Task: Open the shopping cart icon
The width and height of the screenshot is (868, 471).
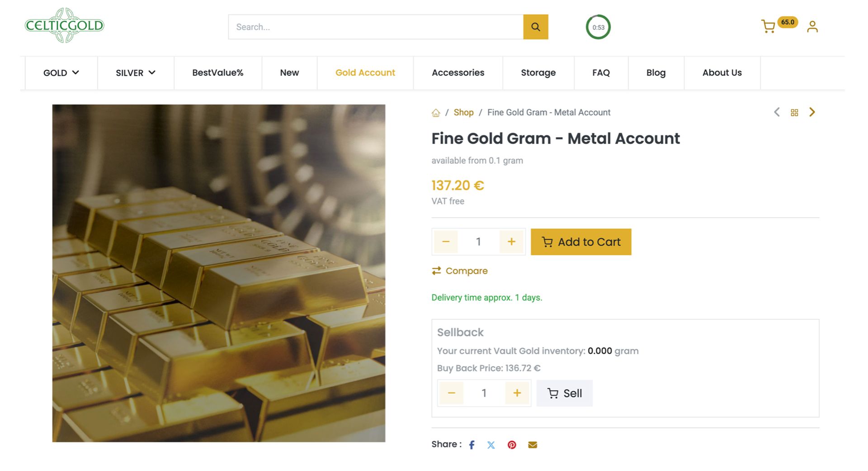Action: coord(768,27)
